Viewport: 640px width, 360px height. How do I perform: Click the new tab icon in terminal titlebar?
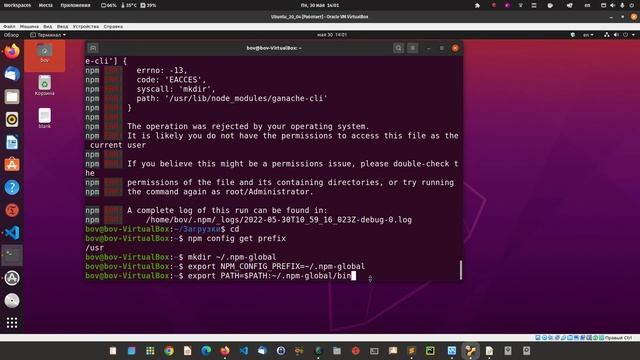(x=93, y=48)
